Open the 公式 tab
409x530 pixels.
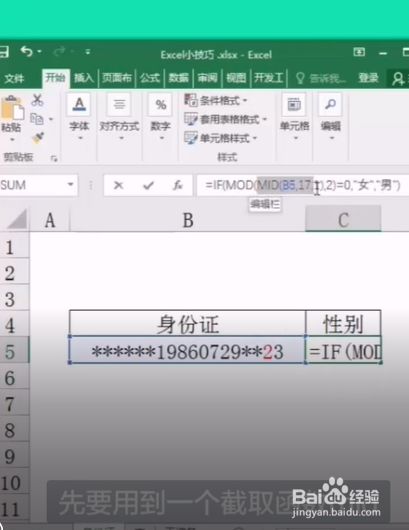150,78
